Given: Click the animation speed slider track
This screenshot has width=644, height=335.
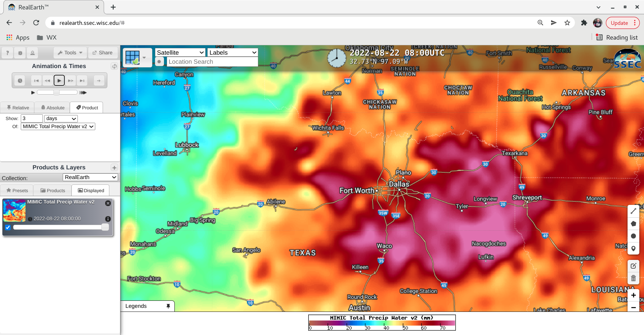Looking at the screenshot, I should pyautogui.click(x=57, y=92).
